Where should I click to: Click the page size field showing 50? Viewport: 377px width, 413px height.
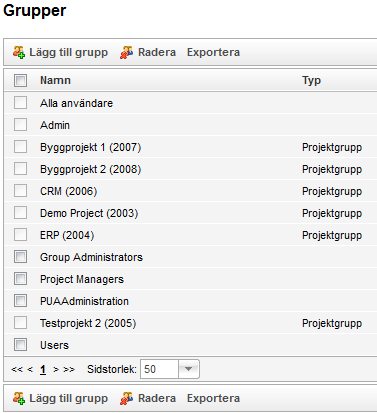(159, 369)
